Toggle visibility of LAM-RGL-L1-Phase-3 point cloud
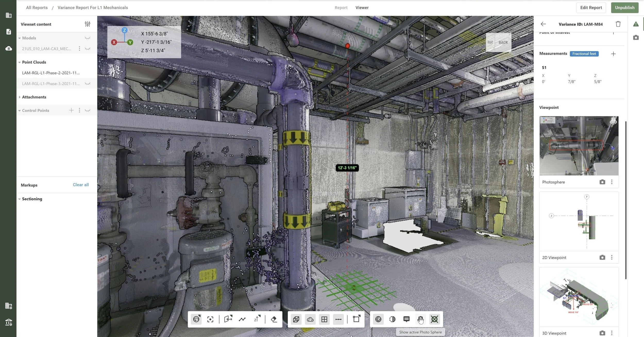The image size is (644, 337). tap(87, 84)
